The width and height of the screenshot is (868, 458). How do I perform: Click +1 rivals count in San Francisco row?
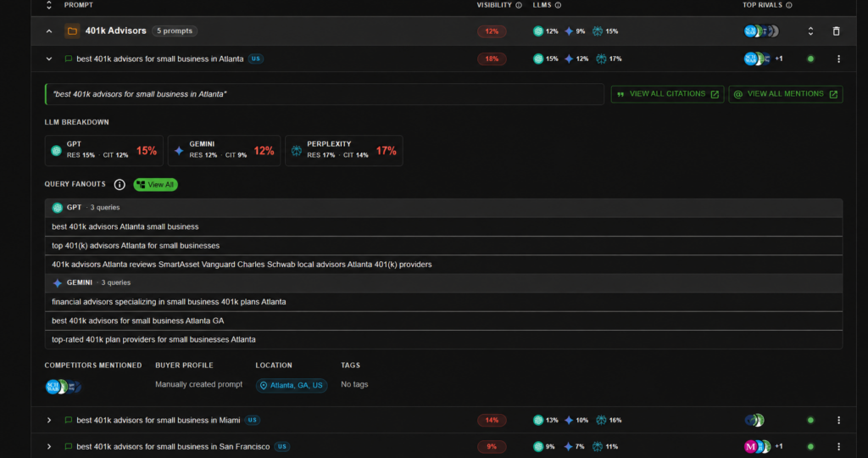coord(779,446)
